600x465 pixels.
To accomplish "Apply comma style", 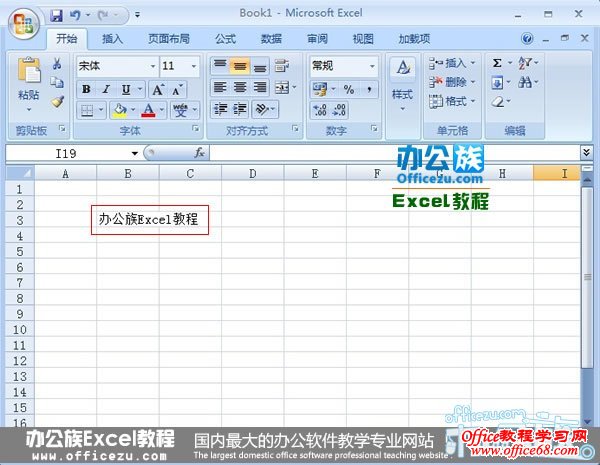I will [x=369, y=90].
